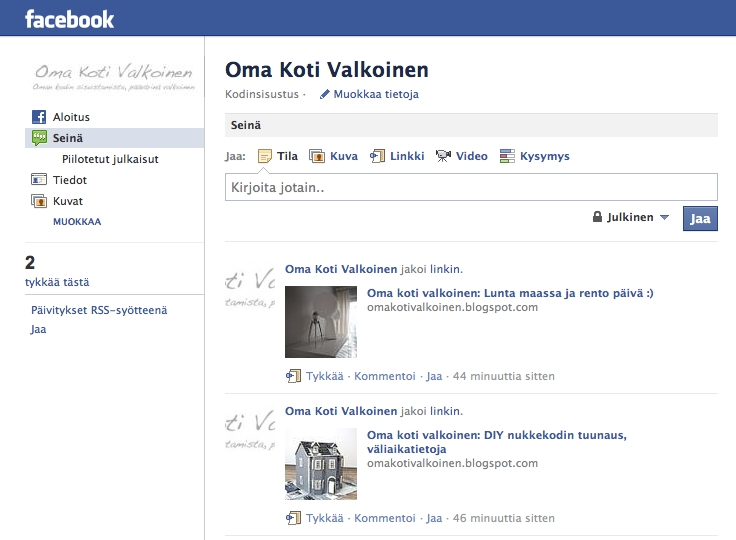Click the Kodinsisustus category text

pos(262,94)
